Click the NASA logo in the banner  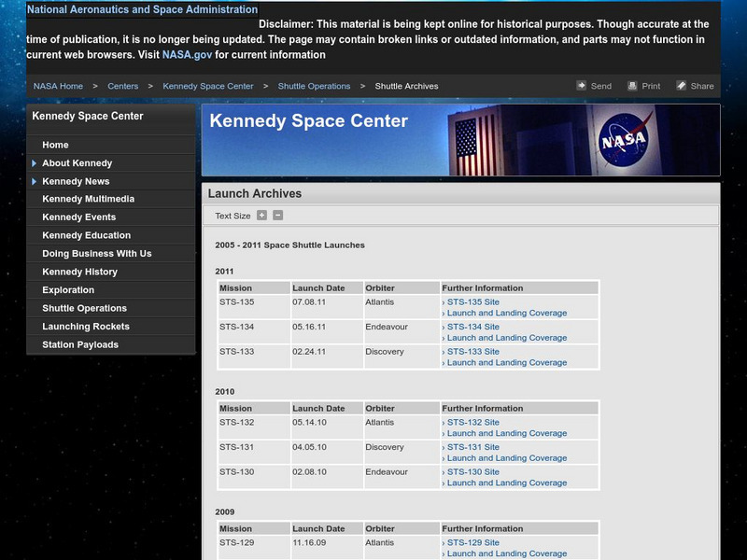624,140
